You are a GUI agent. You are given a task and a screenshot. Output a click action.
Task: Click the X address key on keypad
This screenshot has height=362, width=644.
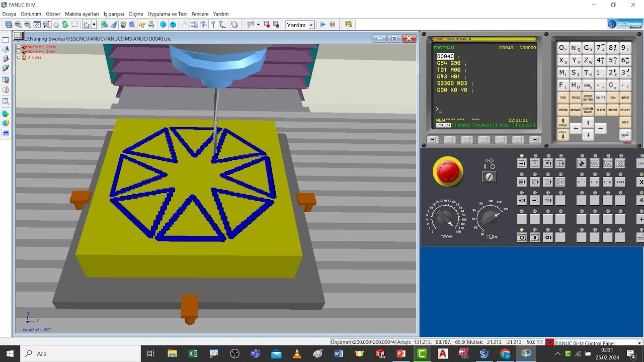[x=563, y=60]
